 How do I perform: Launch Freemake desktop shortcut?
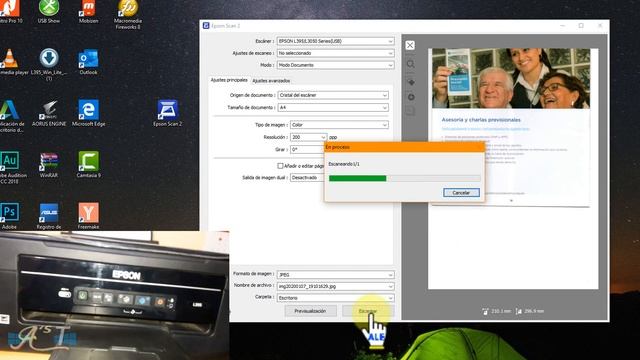click(89, 216)
